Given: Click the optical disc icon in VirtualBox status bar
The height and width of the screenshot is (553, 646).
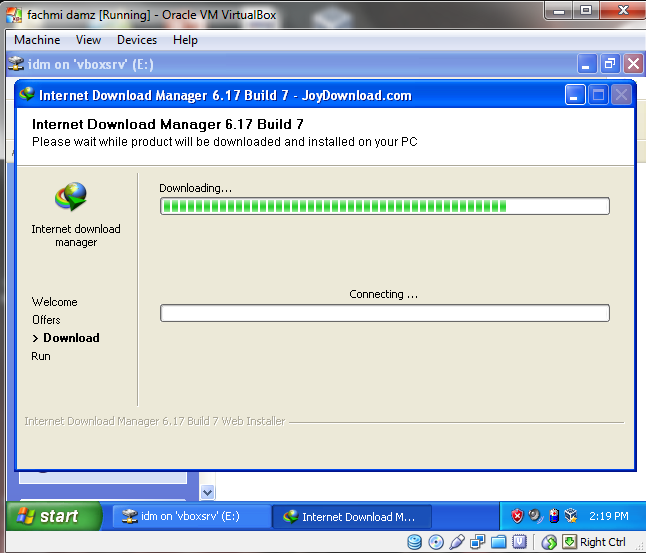Looking at the screenshot, I should click(436, 542).
